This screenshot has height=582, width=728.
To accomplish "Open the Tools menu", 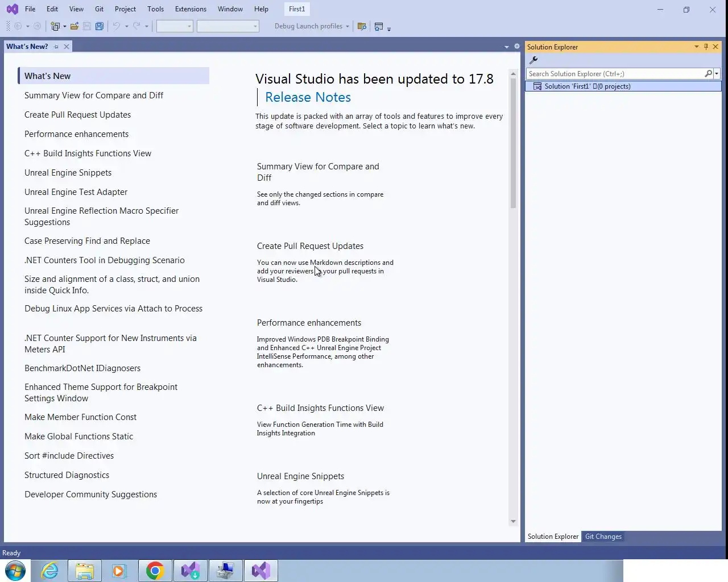I will pos(155,9).
